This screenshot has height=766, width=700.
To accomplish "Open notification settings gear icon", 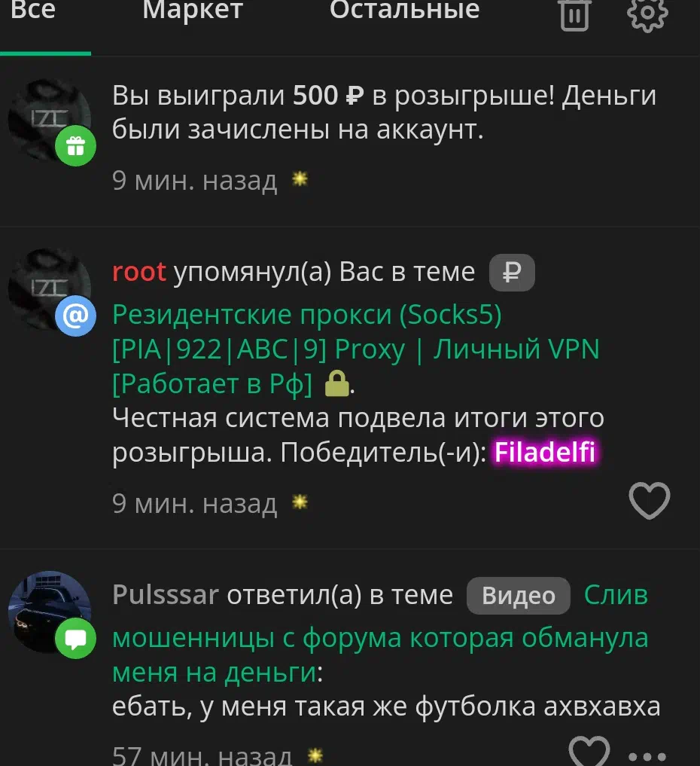I will (647, 14).
